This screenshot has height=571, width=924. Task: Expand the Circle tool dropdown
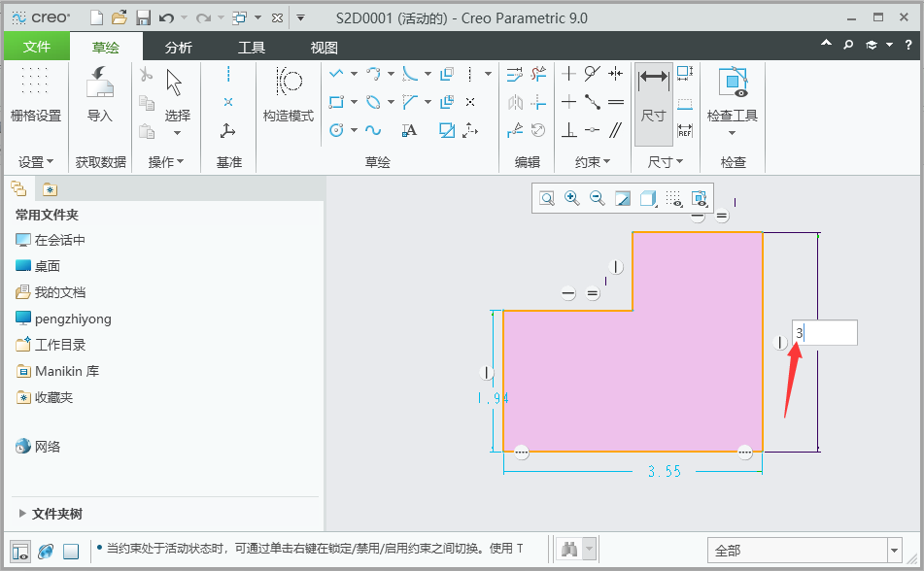tap(355, 130)
